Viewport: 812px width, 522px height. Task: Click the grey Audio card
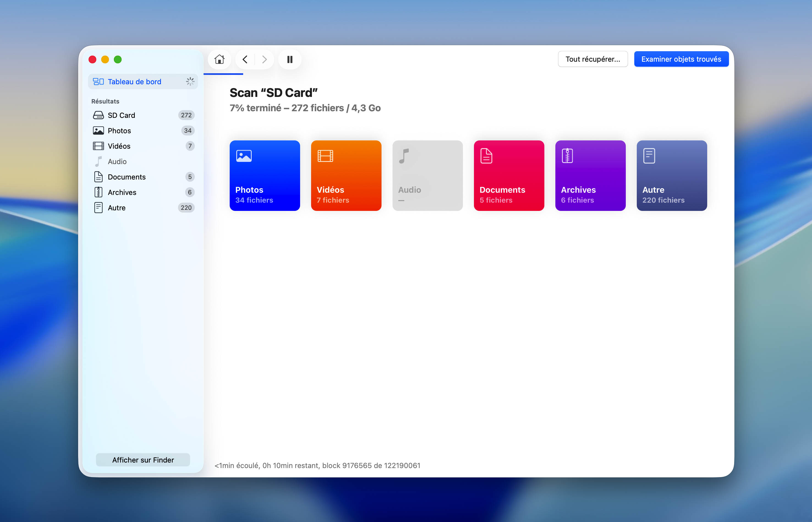point(428,176)
